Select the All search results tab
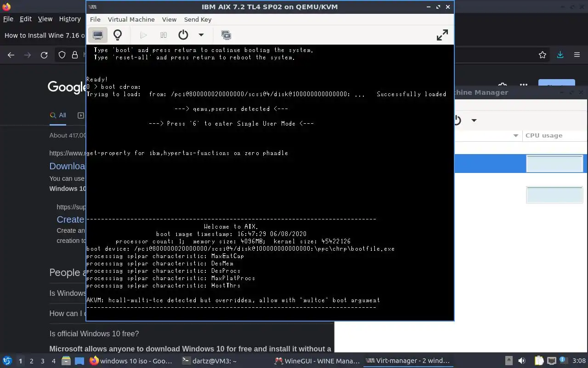The width and height of the screenshot is (588, 368). (58, 115)
